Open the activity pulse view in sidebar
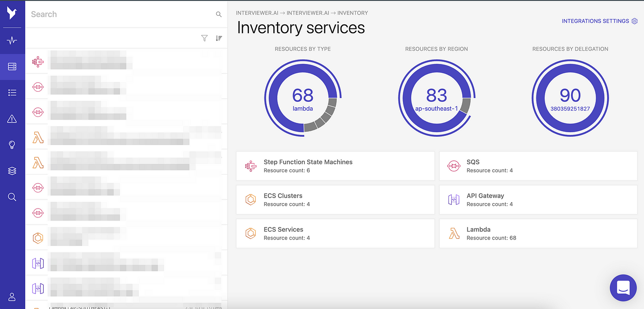Image resolution: width=644 pixels, height=309 pixels. pos(12,41)
